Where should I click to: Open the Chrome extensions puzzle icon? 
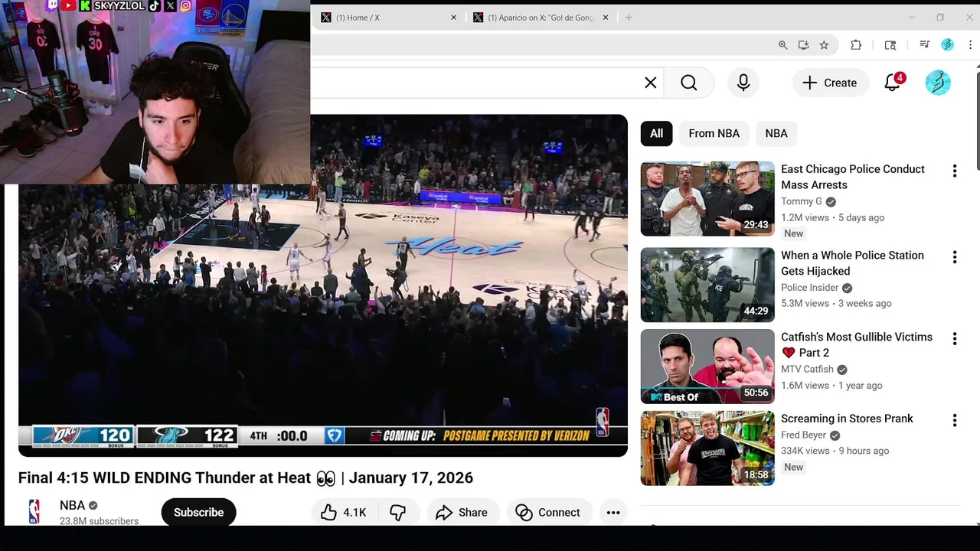pyautogui.click(x=856, y=45)
